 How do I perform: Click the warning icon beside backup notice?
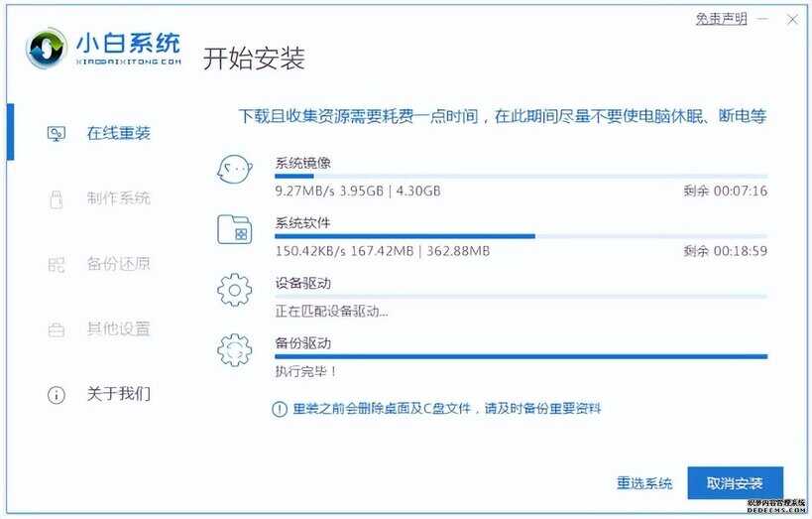pos(280,409)
